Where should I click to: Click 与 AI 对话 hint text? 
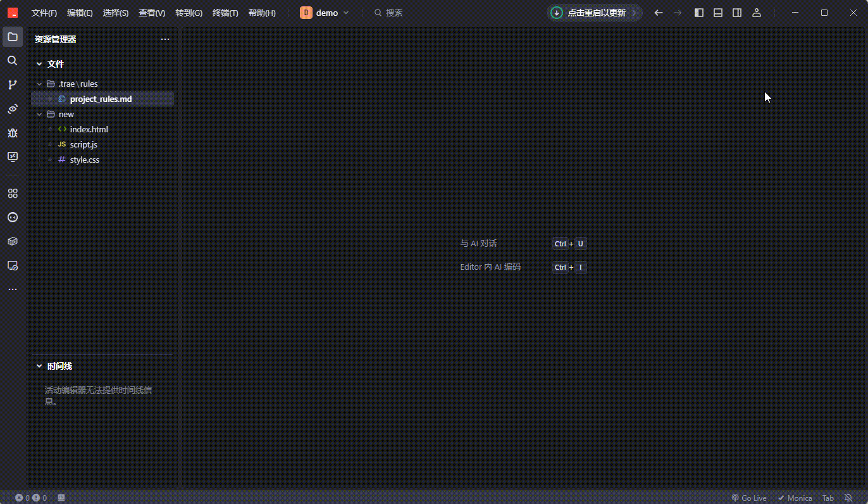click(478, 244)
